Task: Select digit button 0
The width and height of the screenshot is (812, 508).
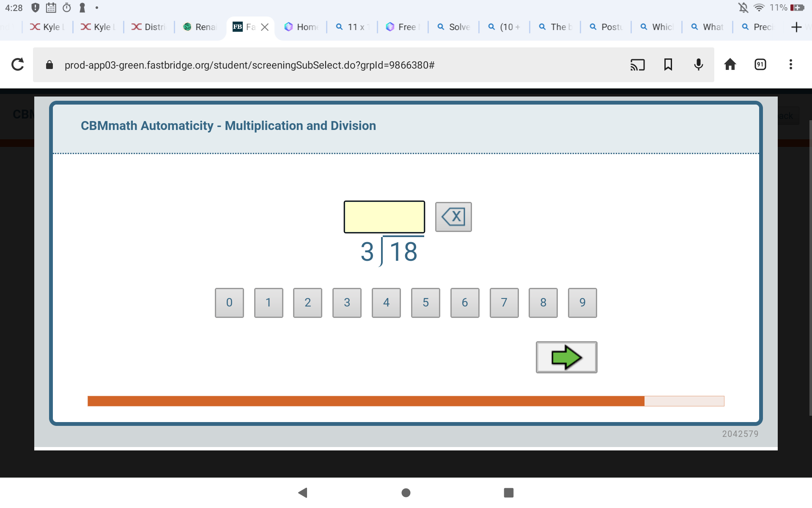Action: click(x=229, y=302)
